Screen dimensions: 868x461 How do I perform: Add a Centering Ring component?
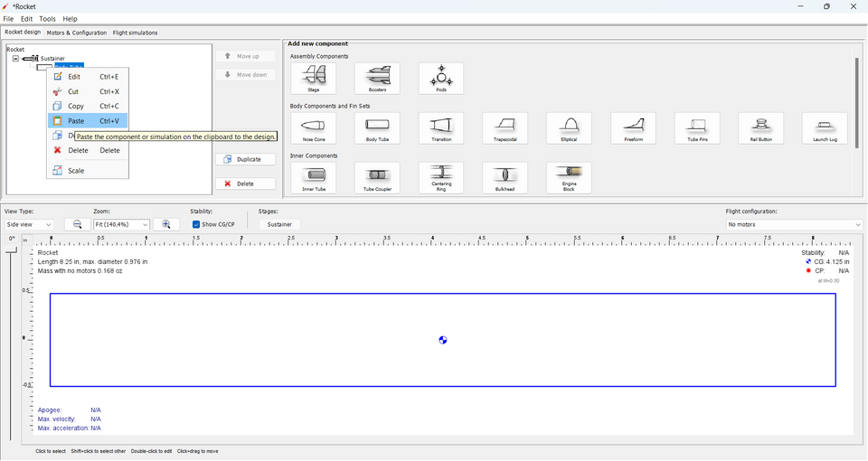pos(441,177)
